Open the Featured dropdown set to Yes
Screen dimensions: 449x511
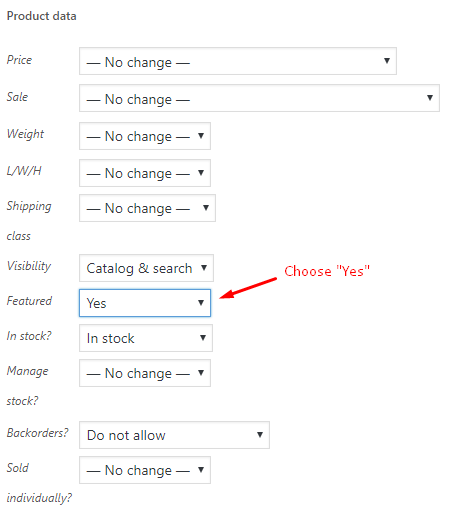coord(145,303)
